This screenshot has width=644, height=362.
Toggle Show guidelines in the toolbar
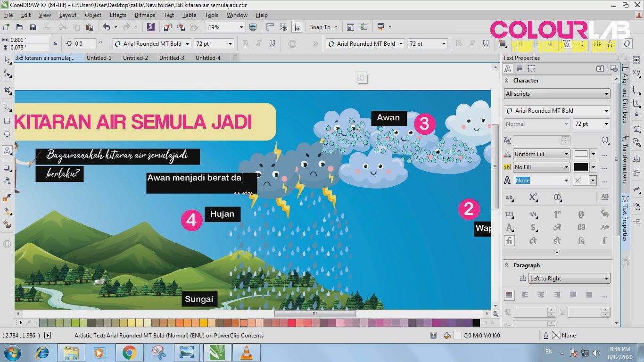297,27
